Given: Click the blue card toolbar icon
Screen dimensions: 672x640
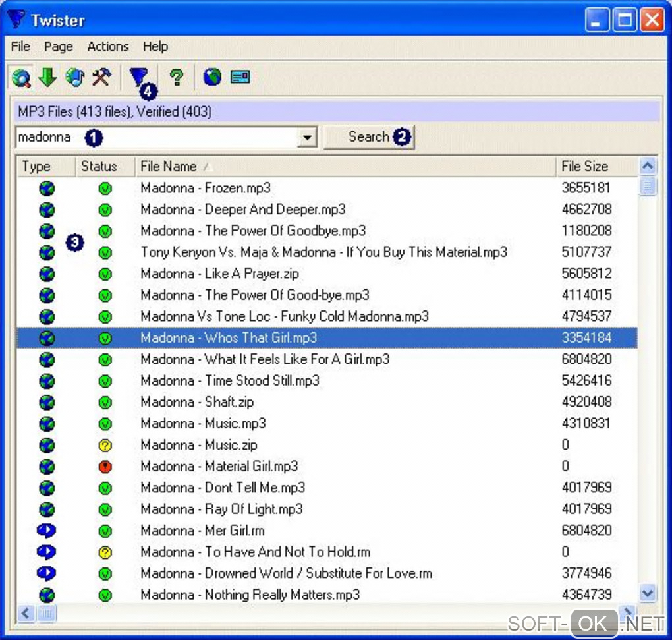Looking at the screenshot, I should 240,78.
